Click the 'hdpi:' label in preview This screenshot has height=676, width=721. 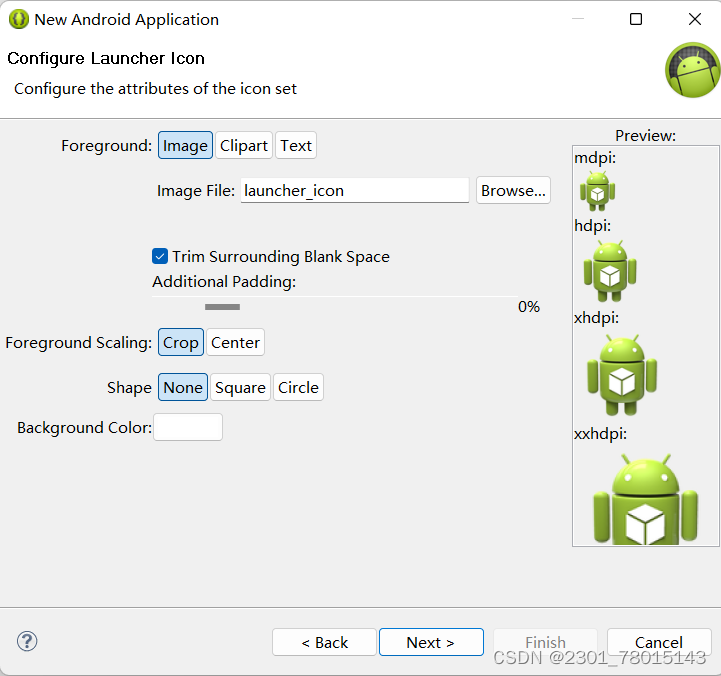[593, 226]
